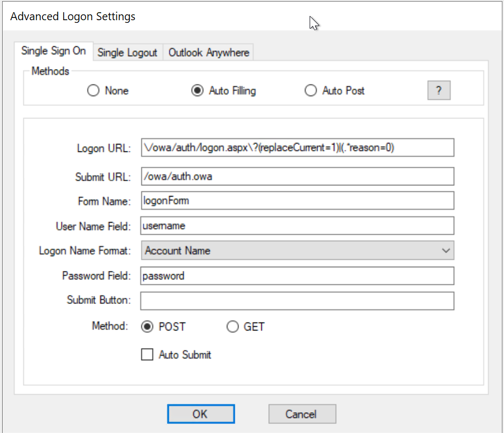
Task: Focus the Submit URL text box
Action: 297,176
